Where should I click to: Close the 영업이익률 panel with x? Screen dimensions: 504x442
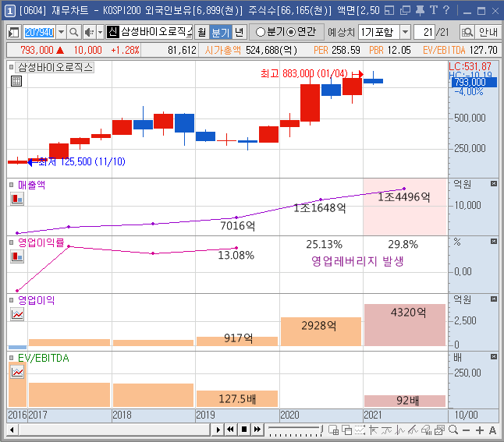tap(494, 242)
